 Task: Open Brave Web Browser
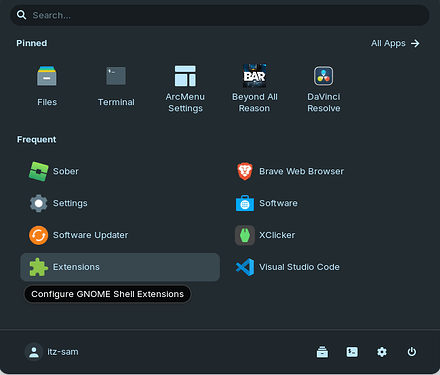pos(326,171)
